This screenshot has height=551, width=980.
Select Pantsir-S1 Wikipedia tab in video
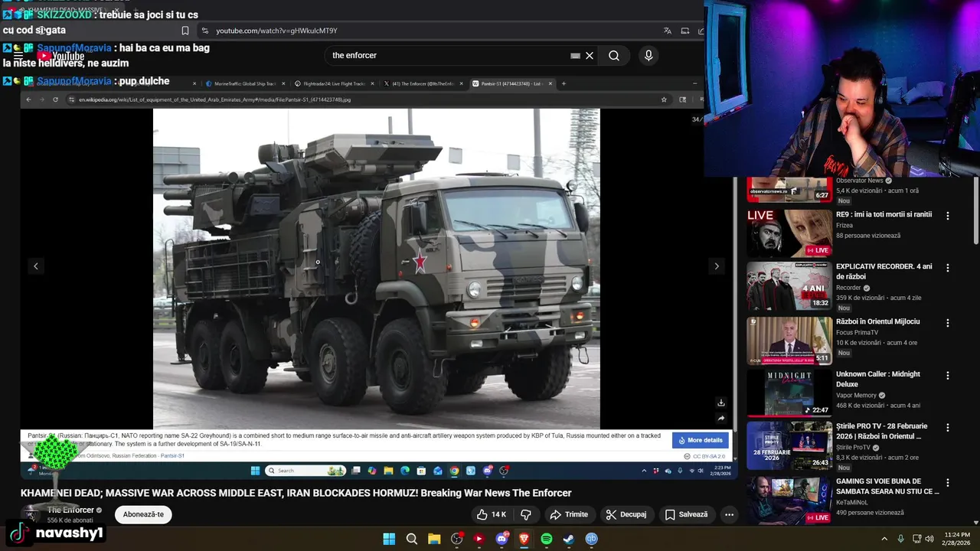(511, 83)
